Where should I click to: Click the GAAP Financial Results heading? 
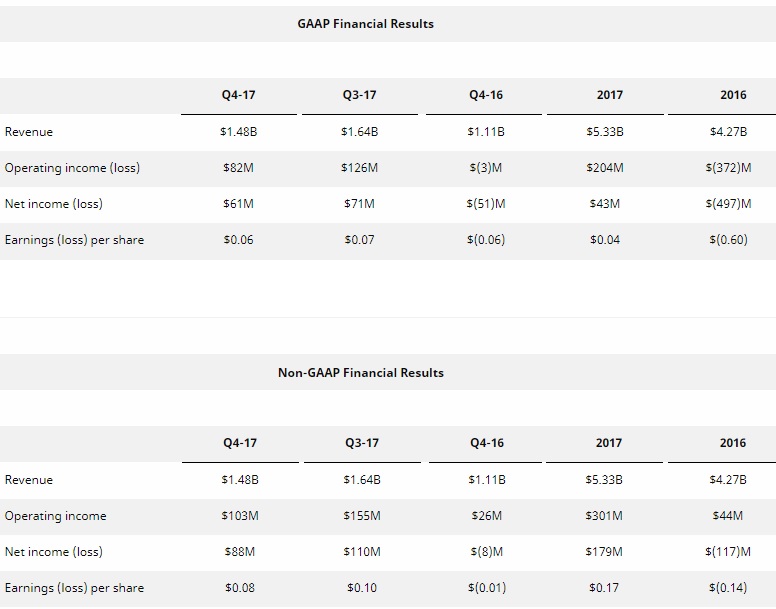365,24
